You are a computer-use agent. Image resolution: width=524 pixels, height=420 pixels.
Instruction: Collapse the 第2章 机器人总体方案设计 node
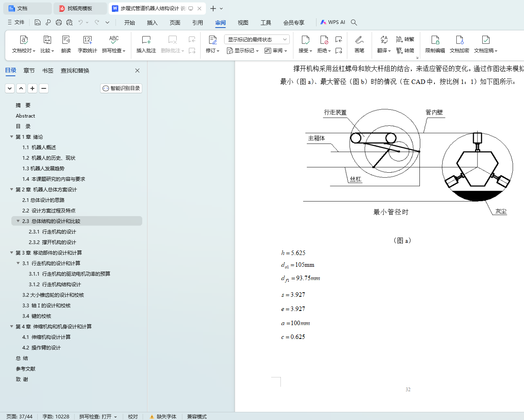pyautogui.click(x=12, y=190)
